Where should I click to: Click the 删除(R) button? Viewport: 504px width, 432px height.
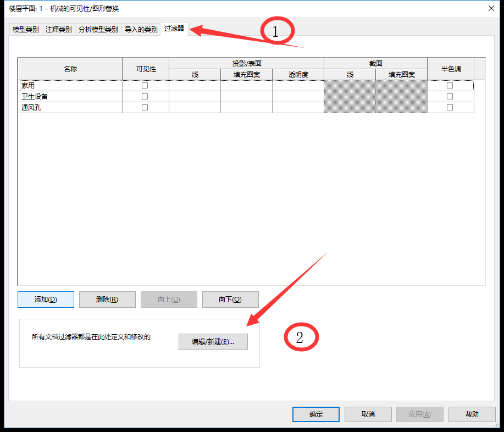coord(107,300)
